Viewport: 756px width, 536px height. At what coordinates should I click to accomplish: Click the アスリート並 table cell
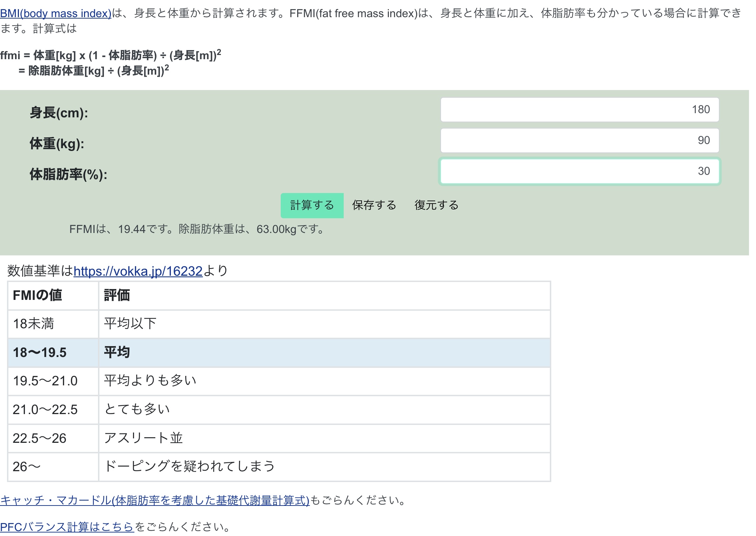143,438
